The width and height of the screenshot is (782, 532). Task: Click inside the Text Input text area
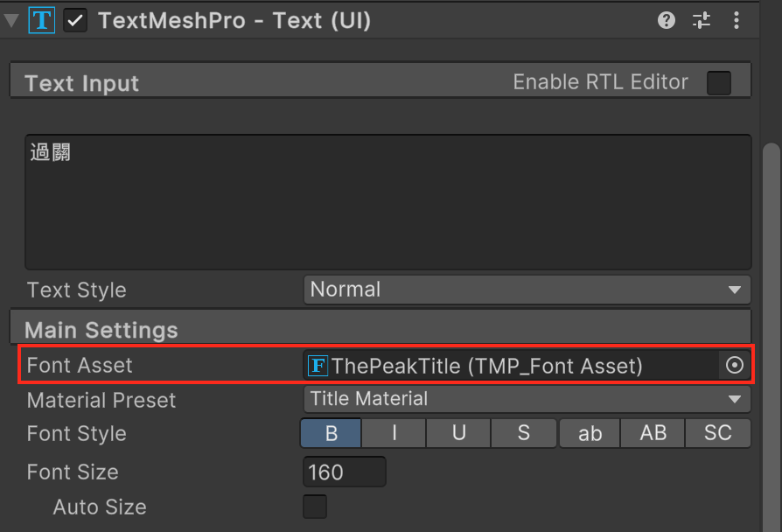coord(388,201)
